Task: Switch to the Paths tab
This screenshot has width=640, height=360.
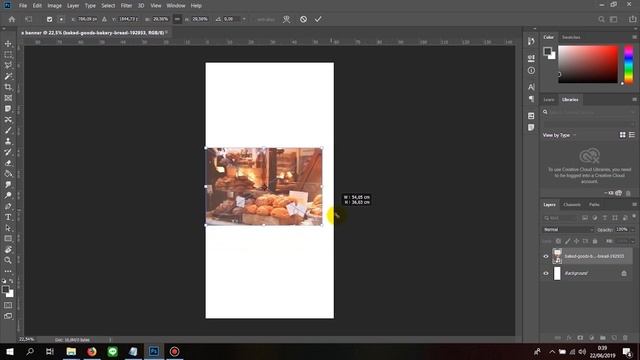Action: [594, 204]
